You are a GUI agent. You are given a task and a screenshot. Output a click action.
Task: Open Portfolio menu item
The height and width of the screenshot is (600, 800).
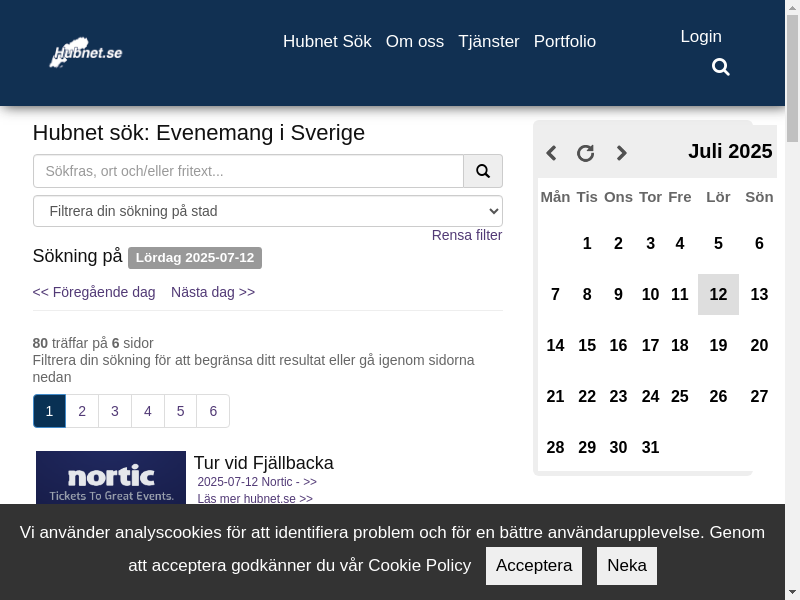(565, 41)
